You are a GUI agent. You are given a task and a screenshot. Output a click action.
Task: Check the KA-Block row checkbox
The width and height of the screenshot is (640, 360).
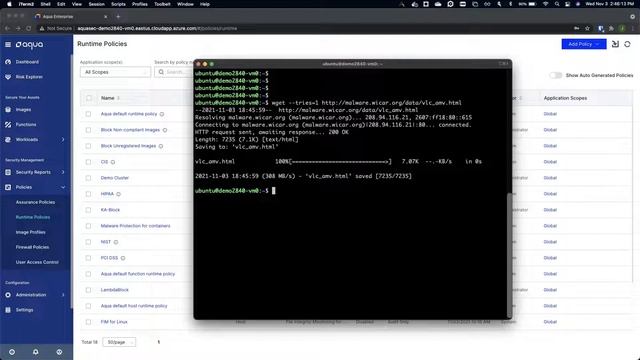pyautogui.click(x=89, y=210)
